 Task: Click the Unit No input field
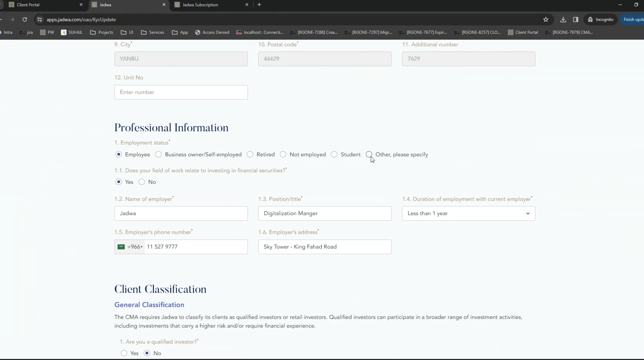tap(181, 92)
